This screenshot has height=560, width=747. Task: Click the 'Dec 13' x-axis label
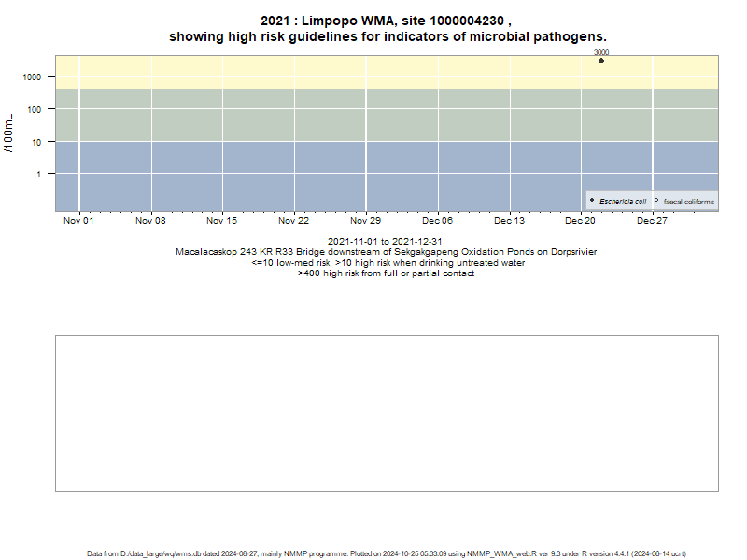(x=509, y=221)
